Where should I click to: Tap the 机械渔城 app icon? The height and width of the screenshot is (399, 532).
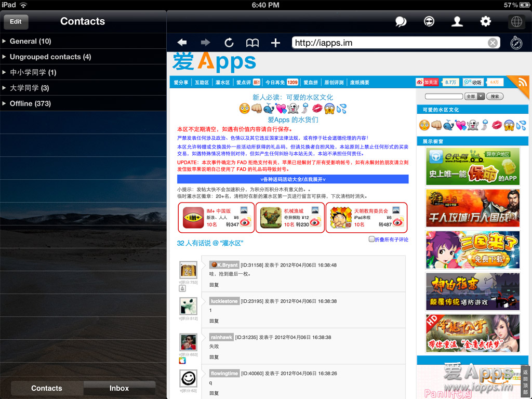click(x=271, y=218)
